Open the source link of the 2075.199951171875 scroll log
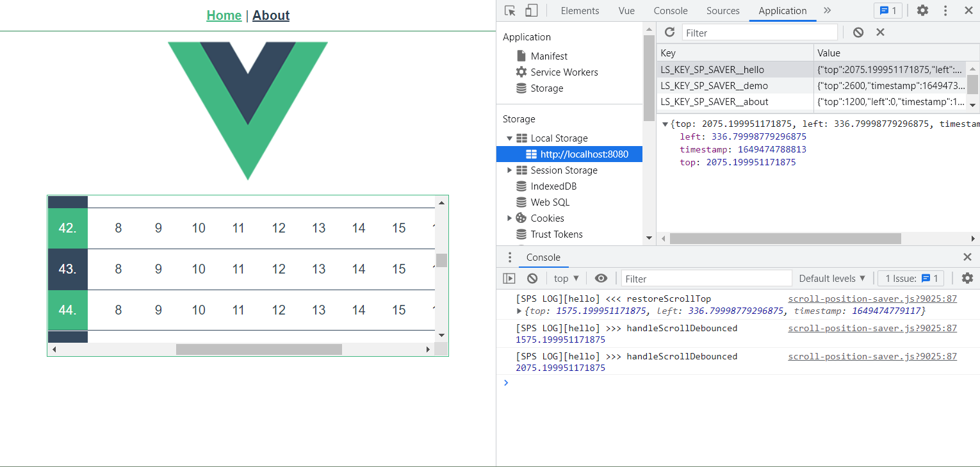This screenshot has width=980, height=467. coord(872,357)
